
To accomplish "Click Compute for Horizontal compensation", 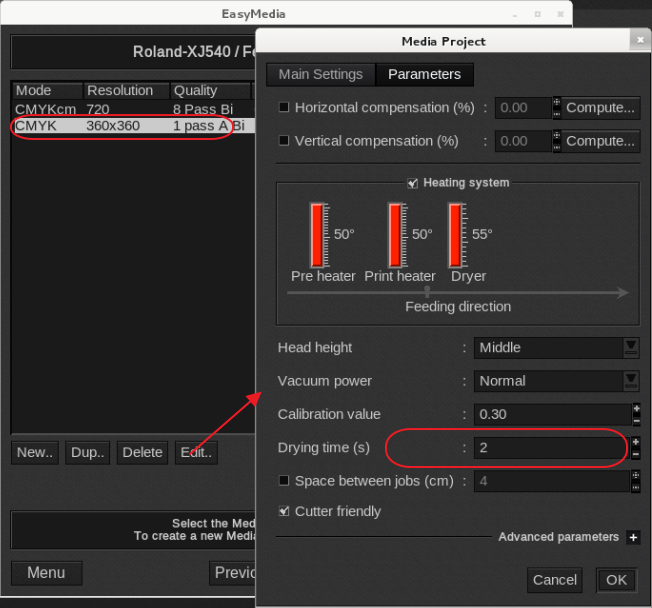I will [x=600, y=107].
